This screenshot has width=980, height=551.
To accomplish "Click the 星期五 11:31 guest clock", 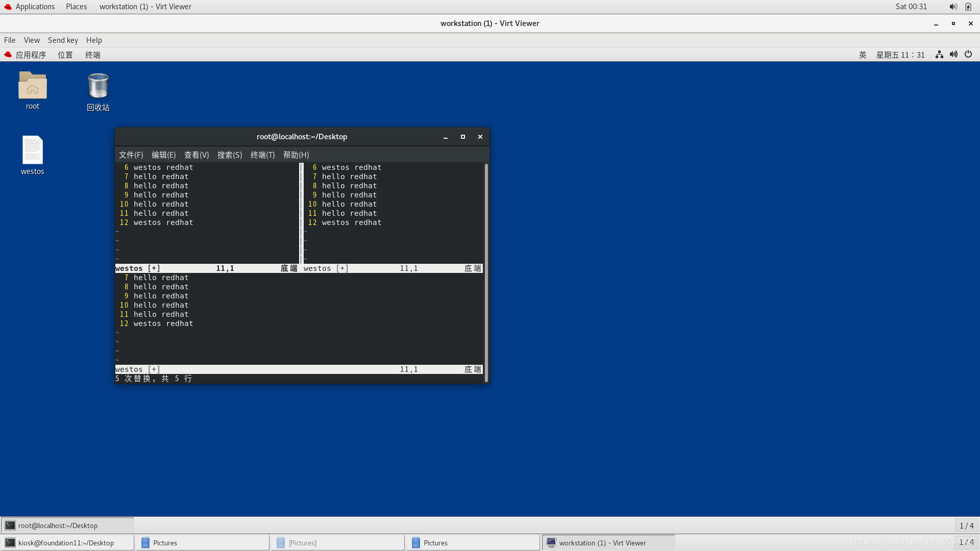I will 900,55.
